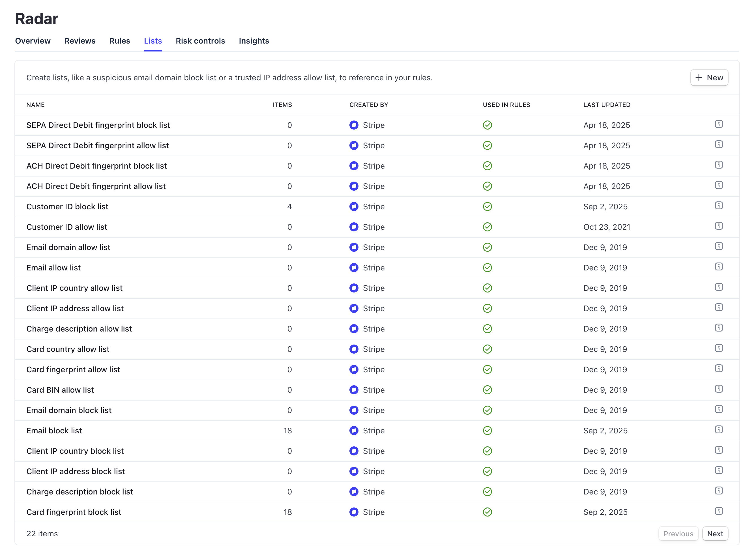Click the plus icon inside the New button

(x=699, y=78)
